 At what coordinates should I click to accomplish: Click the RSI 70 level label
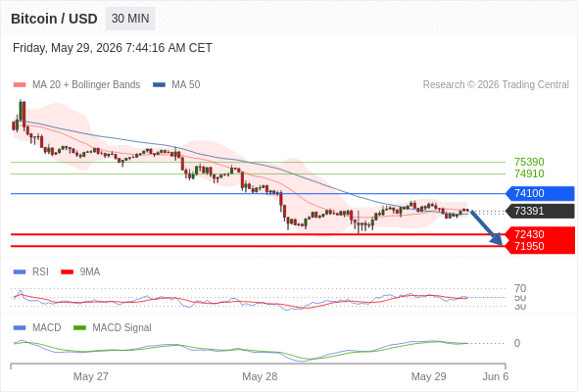[520, 288]
